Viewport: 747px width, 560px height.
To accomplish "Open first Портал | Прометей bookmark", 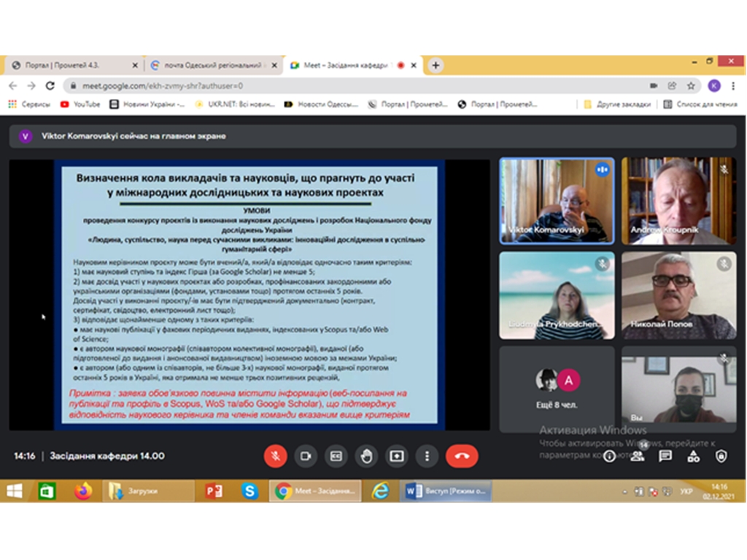I will [x=408, y=104].
